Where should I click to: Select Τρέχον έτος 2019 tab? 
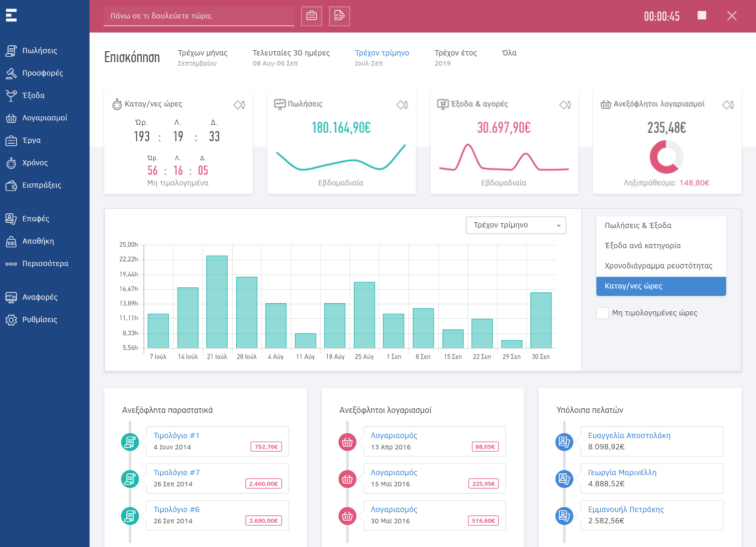click(456, 57)
